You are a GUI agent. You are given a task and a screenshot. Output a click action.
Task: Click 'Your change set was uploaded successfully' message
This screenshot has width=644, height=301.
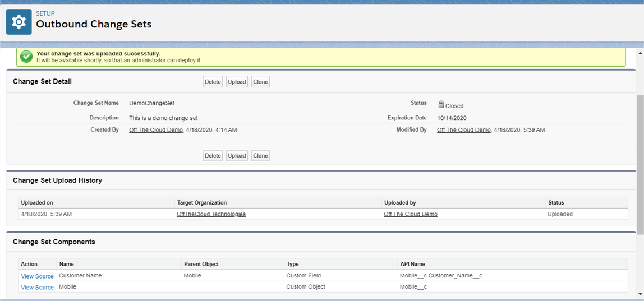click(x=99, y=53)
